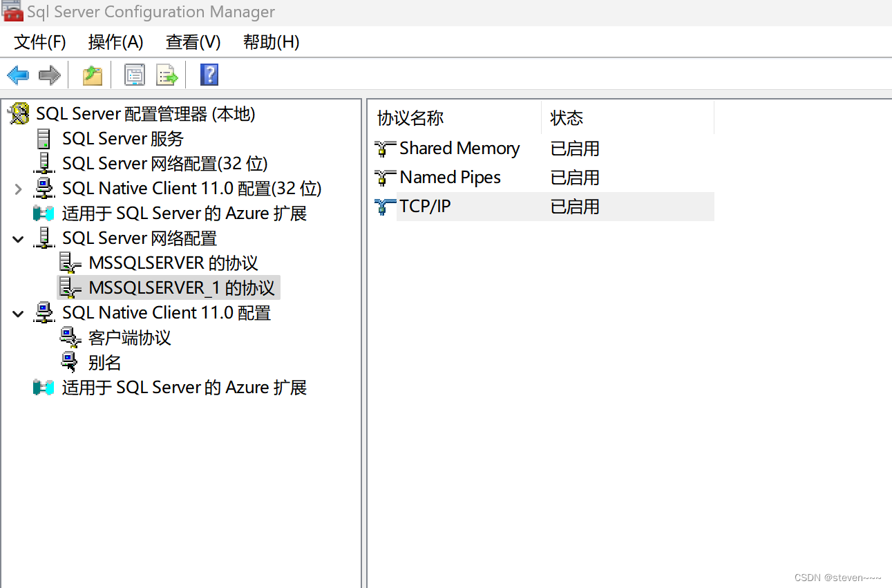Image resolution: width=892 pixels, height=588 pixels.
Task: Click the app icon in title bar
Action: 12,10
